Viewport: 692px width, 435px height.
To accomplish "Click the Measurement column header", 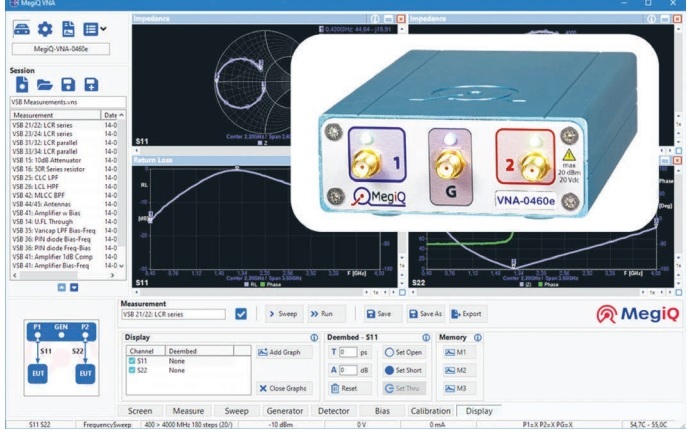I will [x=55, y=115].
